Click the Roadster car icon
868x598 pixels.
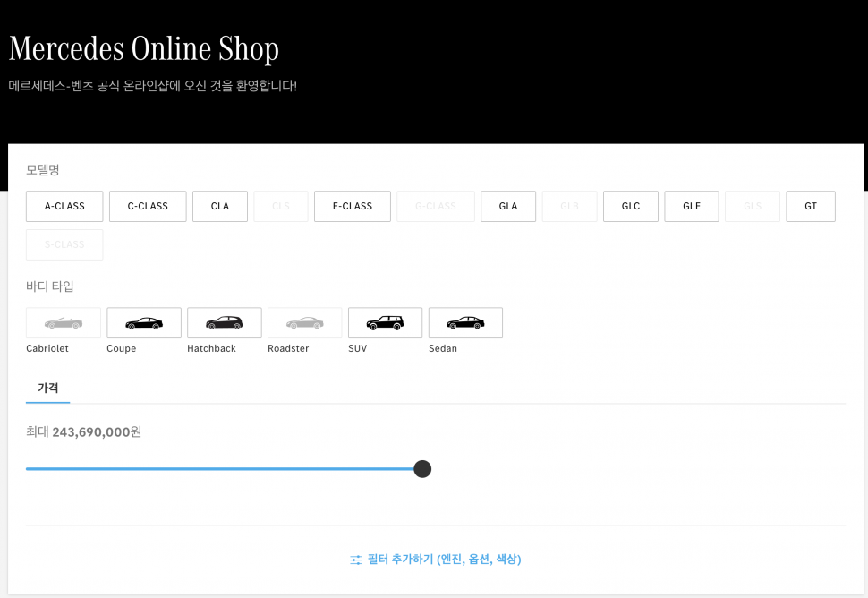point(304,323)
